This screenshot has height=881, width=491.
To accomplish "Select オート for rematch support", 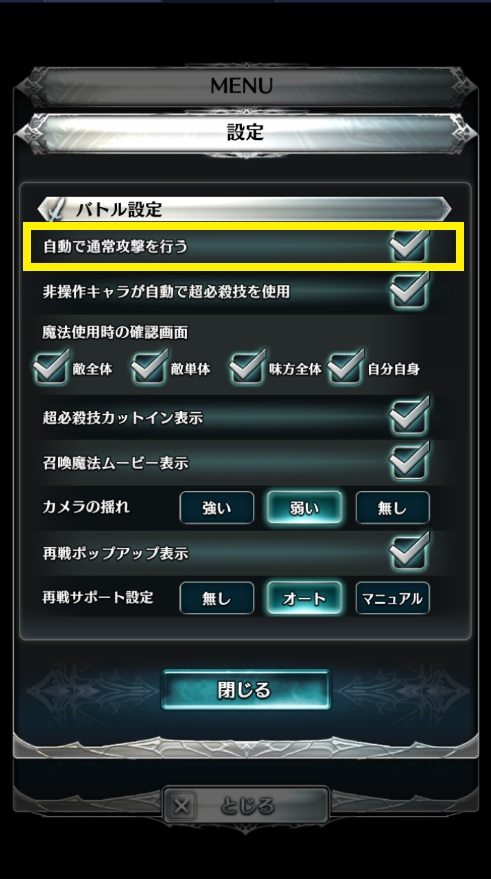I will tap(304, 598).
